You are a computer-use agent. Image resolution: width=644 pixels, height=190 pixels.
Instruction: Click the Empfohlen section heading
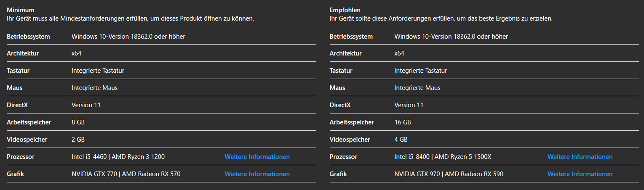[345, 10]
